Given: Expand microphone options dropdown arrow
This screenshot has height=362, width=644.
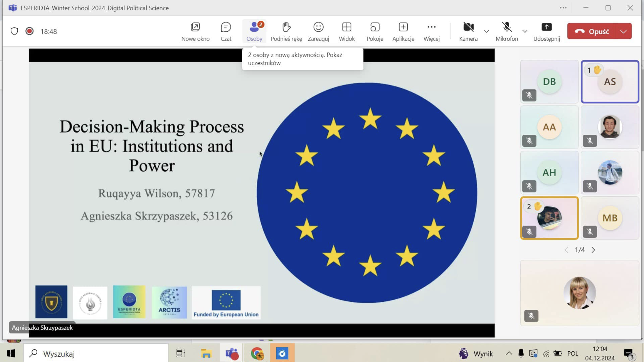Looking at the screenshot, I should tap(525, 31).
